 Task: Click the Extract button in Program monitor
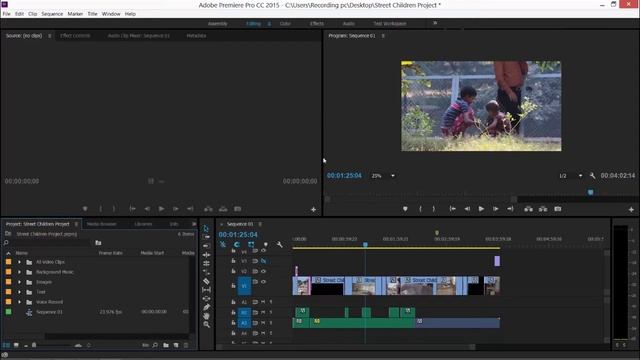[543, 209]
